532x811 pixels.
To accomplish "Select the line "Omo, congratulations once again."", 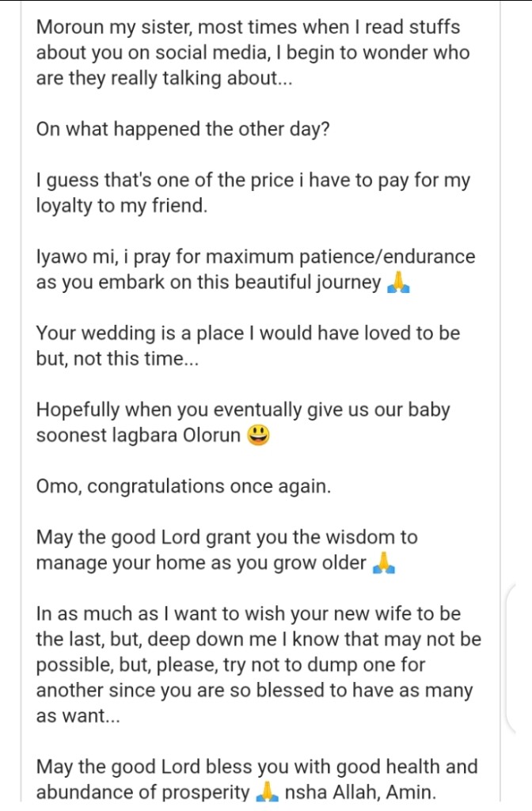I will [183, 486].
